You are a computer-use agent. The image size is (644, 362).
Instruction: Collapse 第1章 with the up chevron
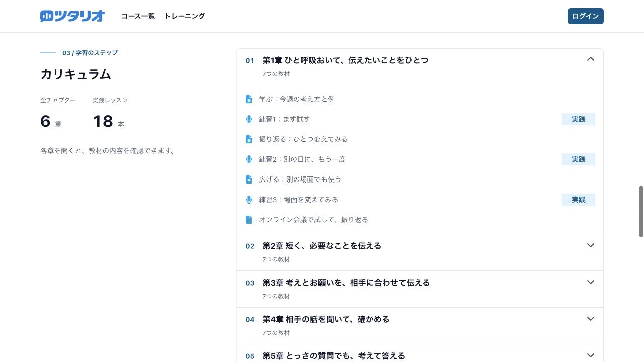point(591,59)
